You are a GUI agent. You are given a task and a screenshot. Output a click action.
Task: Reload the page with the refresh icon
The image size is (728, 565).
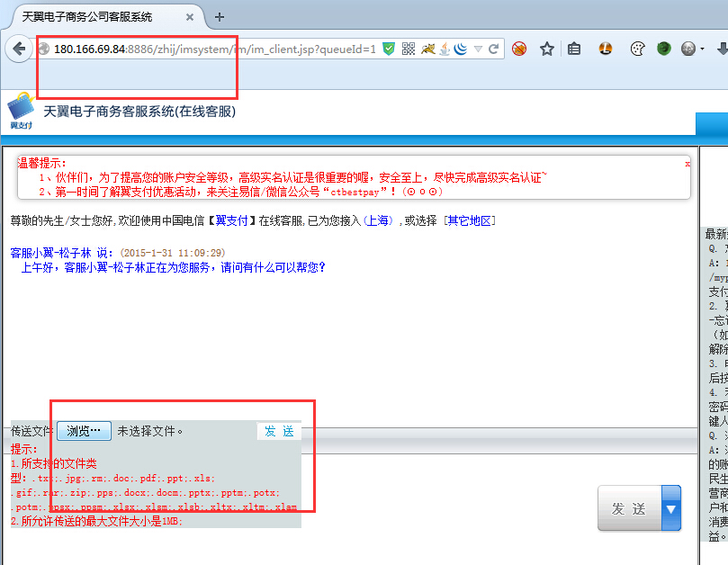[493, 49]
